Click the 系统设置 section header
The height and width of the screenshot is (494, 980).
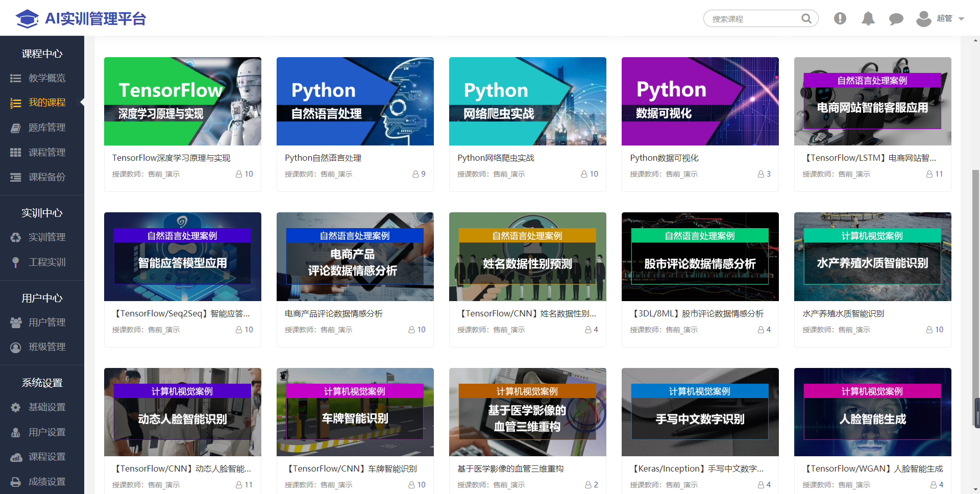[x=42, y=383]
